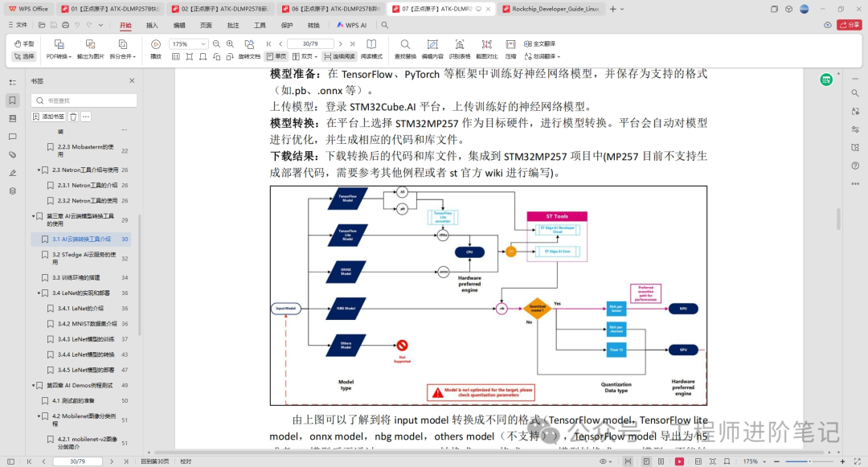Open Find and Replace (查找替换)
Screen dimensions: 868x467
click(405, 49)
